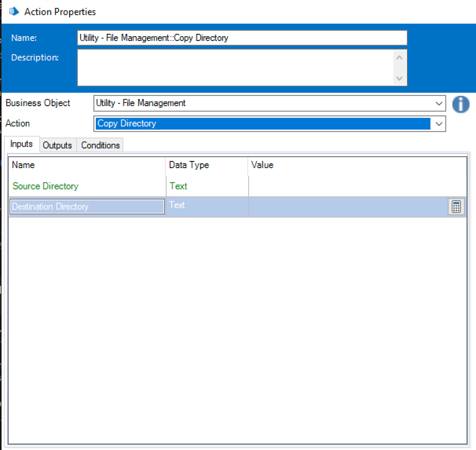Viewport: 476px width, 450px height.
Task: Open expression editor calculator for Destination Directory
Action: [x=456, y=207]
